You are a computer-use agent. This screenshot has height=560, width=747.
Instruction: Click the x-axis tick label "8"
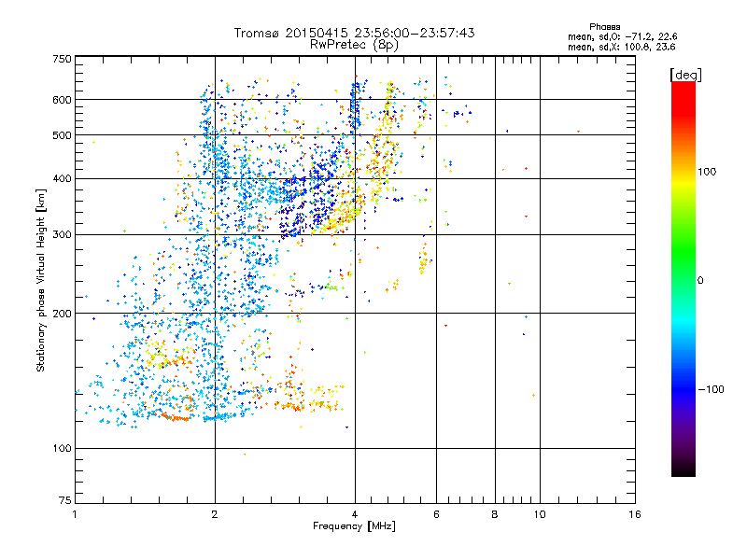495,514
